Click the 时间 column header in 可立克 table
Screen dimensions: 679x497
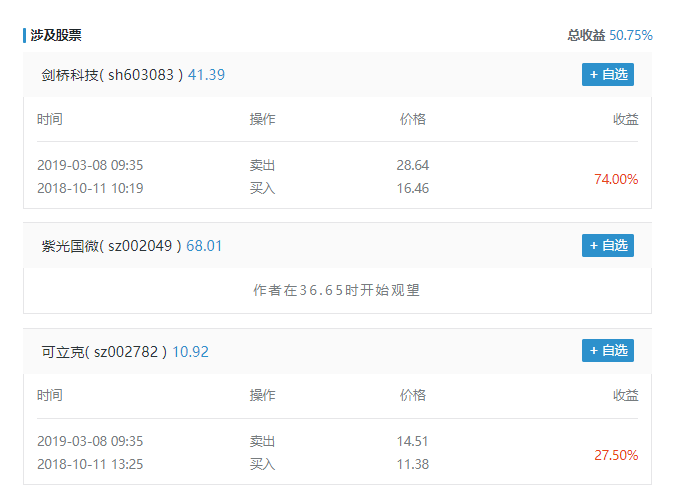(x=50, y=395)
